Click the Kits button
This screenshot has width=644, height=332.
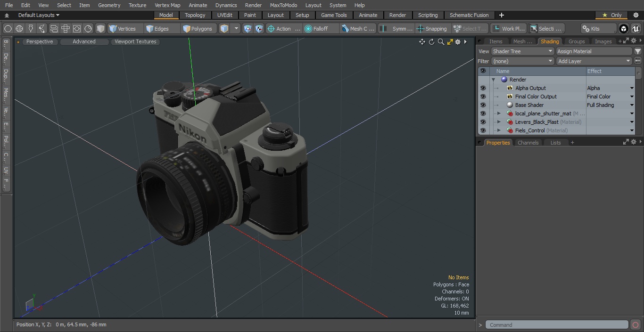pos(598,29)
